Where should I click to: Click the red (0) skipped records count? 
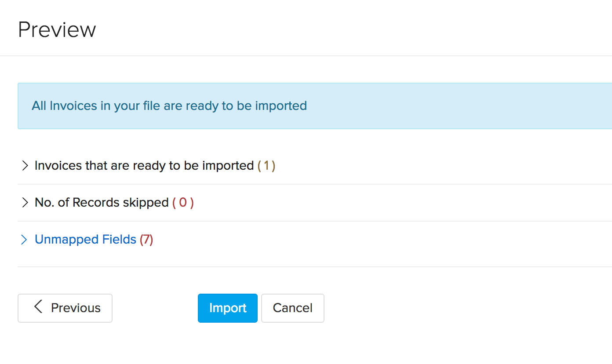[x=183, y=203]
